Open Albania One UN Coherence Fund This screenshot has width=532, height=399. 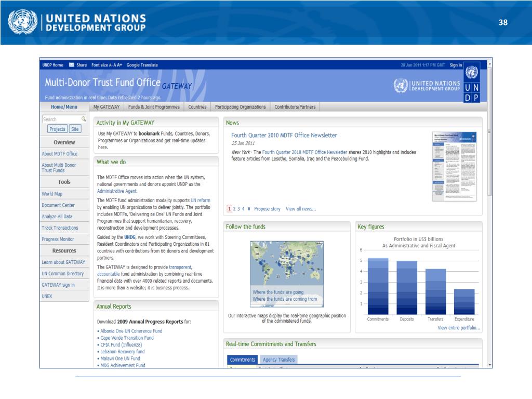tap(131, 331)
